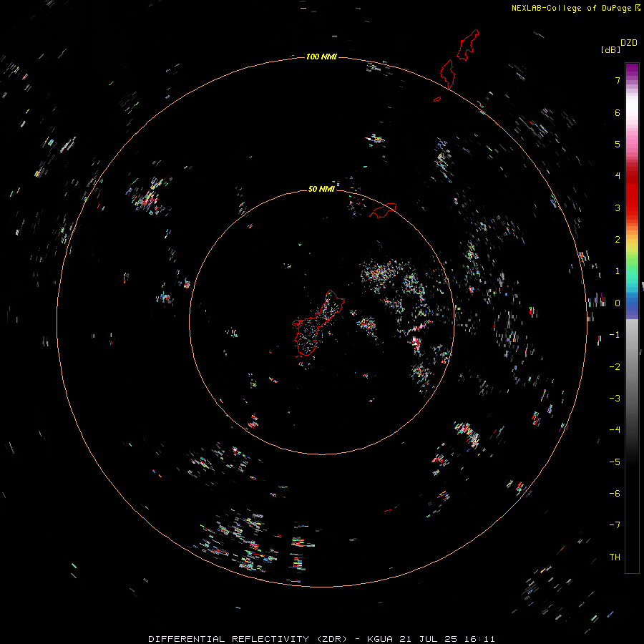Image resolution: width=644 pixels, height=644 pixels.
Task: Click the NEXLAB-College of DuPage watermark text
Action: click(571, 8)
